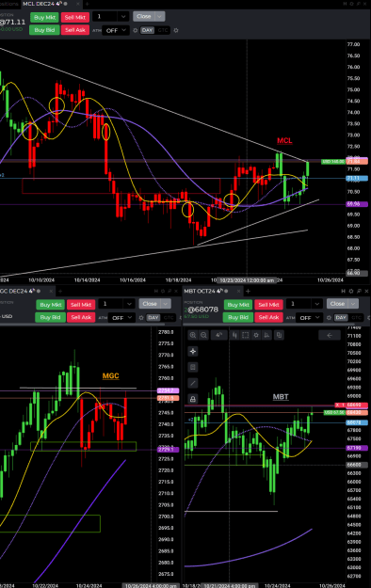Click Close position button in MCL panel

pos(144,17)
